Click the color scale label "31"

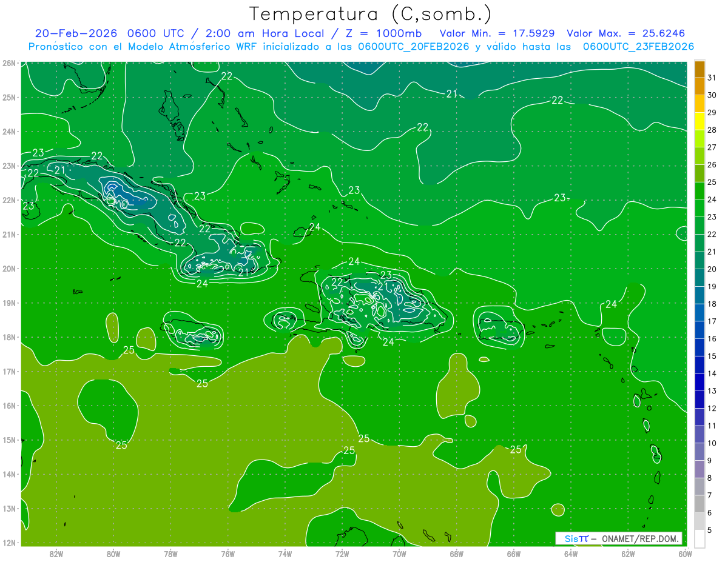(x=712, y=78)
